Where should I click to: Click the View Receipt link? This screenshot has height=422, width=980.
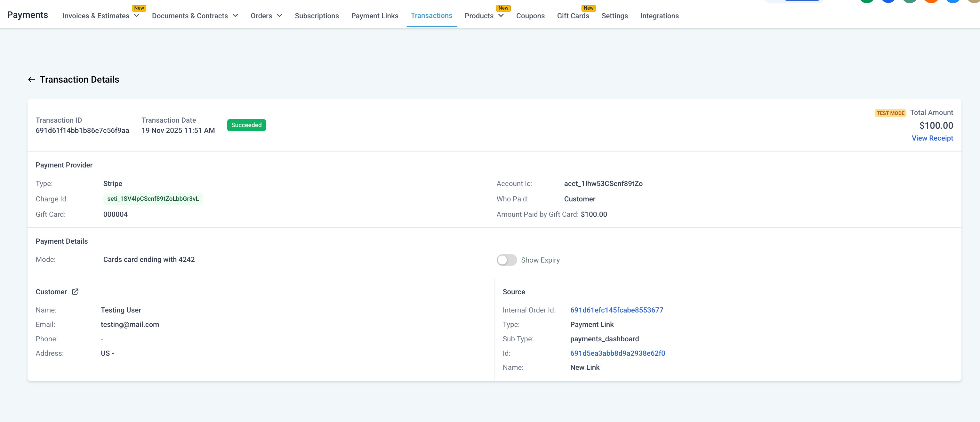pos(932,138)
